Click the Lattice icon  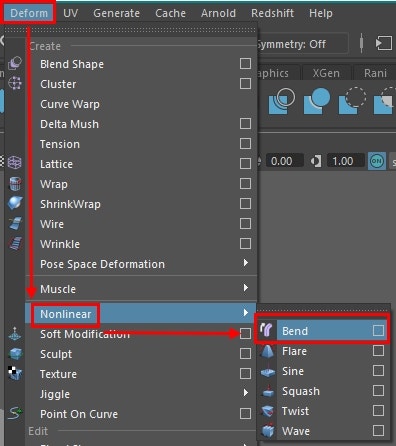tap(15, 163)
